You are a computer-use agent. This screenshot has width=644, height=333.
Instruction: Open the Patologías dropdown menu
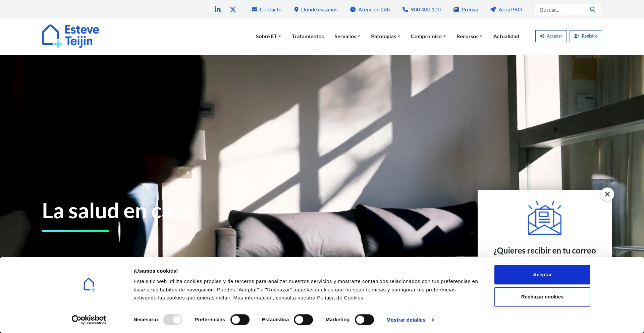385,36
